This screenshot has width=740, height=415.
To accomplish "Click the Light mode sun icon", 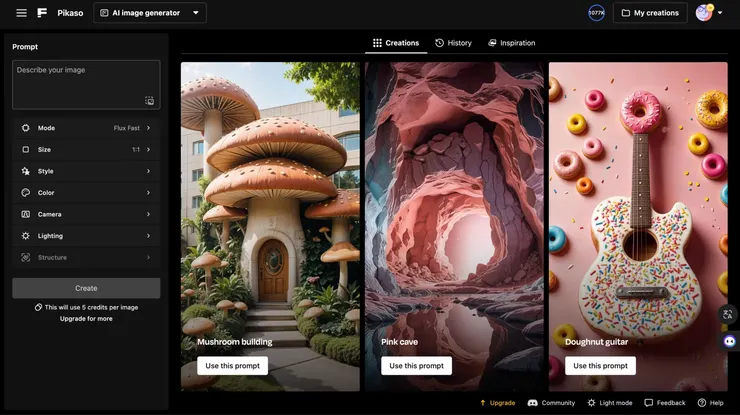I will [x=591, y=403].
